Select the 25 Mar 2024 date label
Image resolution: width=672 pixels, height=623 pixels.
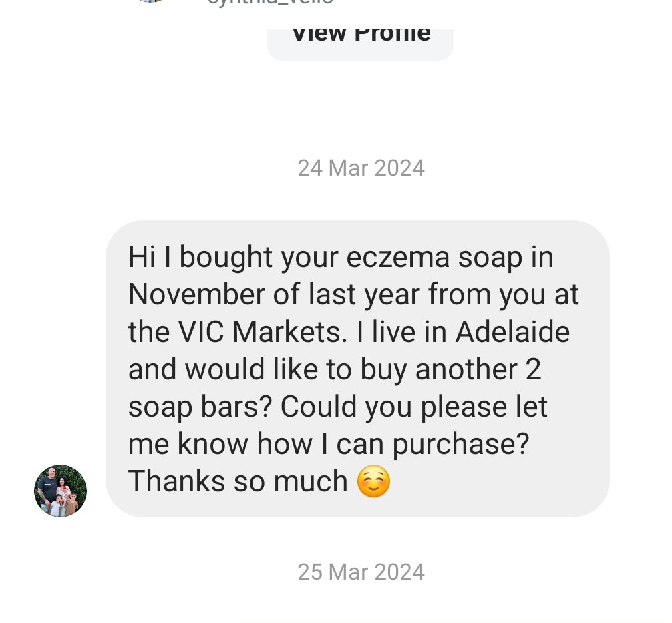coord(361,572)
